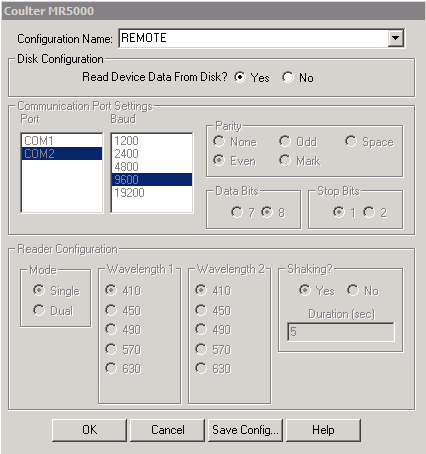Click the OK button
Screen dimensions: 426x454
(89, 430)
